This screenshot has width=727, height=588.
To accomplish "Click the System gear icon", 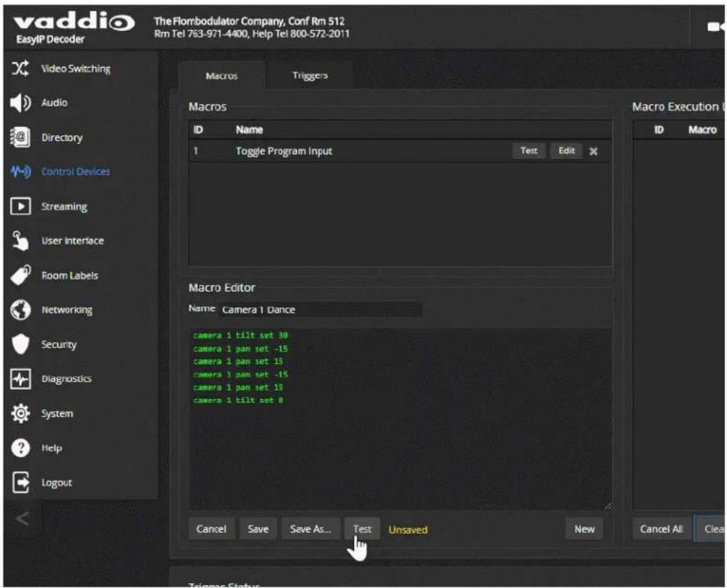I will (x=20, y=413).
